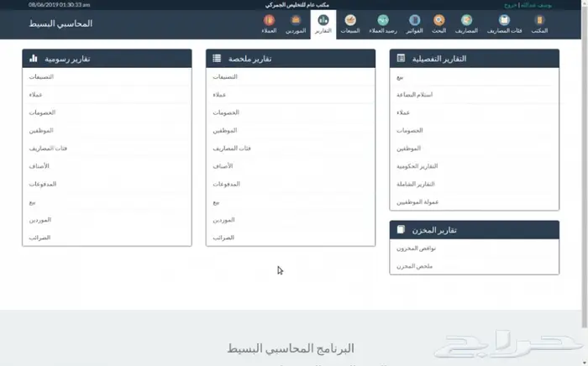Open the فئات المصاريف (Expense categories) clipboard icon
This screenshot has width=588, height=366.
(504, 20)
